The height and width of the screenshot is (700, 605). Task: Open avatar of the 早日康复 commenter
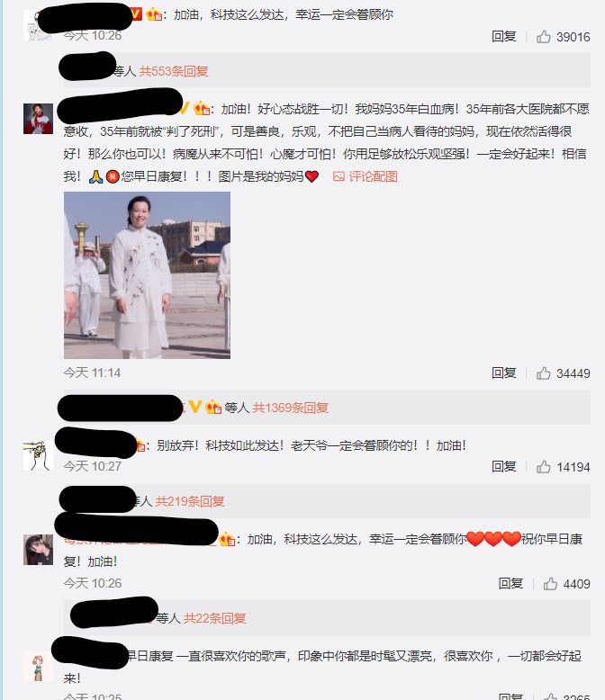(38, 666)
